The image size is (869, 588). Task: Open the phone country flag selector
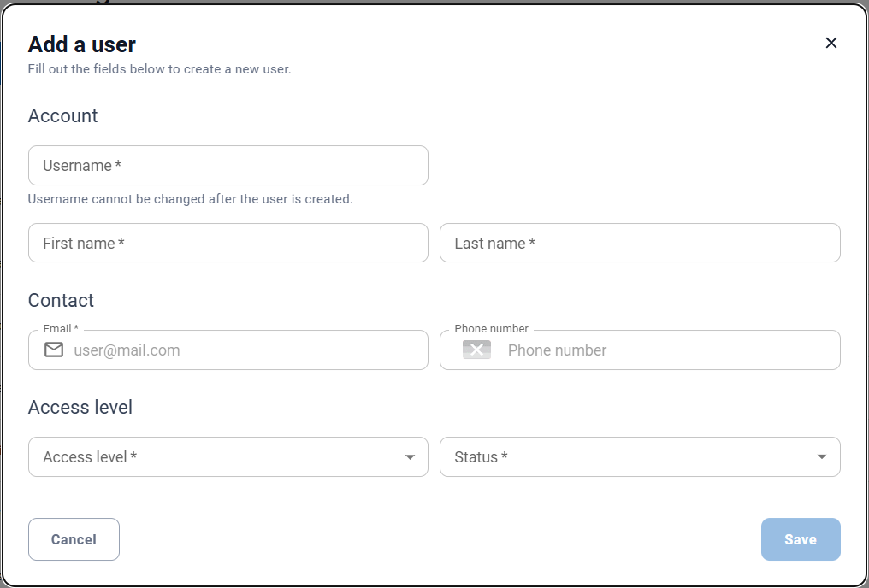click(x=476, y=350)
